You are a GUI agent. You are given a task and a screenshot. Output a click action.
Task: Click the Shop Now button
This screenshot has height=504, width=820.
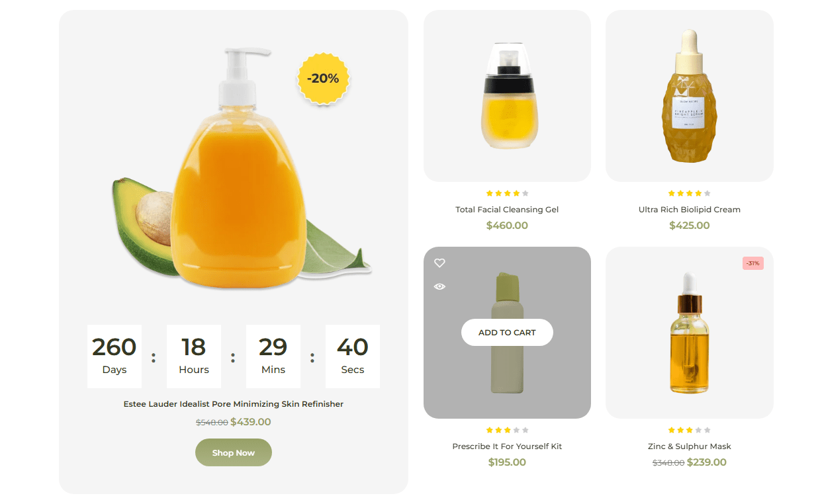234,452
